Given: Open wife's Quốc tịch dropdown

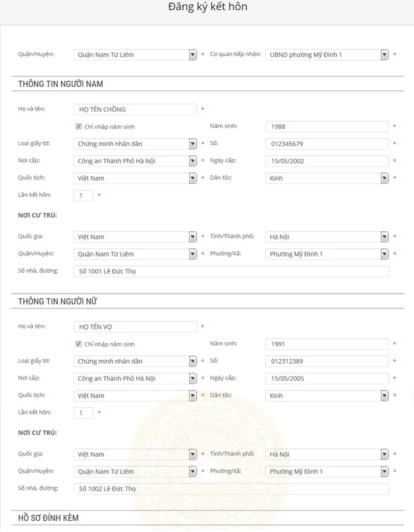Looking at the screenshot, I should [135, 395].
